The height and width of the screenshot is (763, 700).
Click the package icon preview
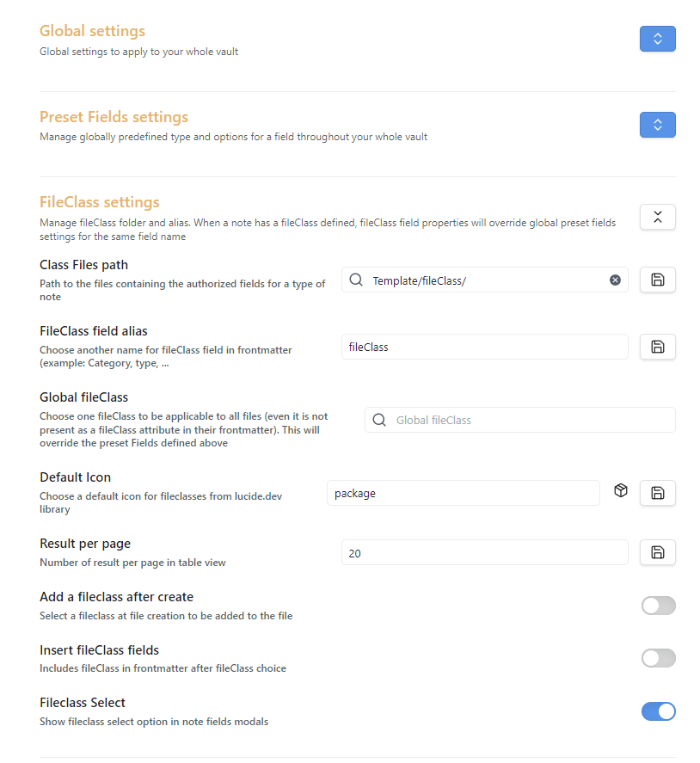click(x=621, y=490)
